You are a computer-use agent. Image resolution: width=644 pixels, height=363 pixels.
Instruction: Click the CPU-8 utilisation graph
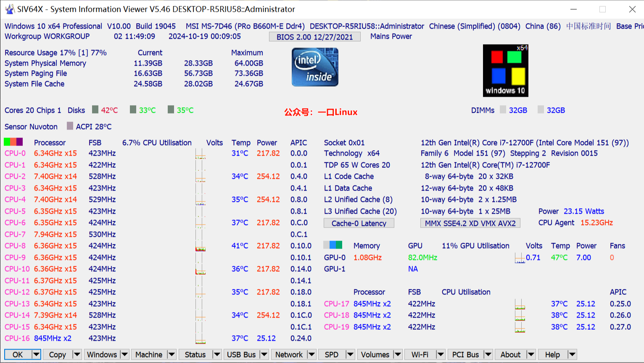click(201, 246)
